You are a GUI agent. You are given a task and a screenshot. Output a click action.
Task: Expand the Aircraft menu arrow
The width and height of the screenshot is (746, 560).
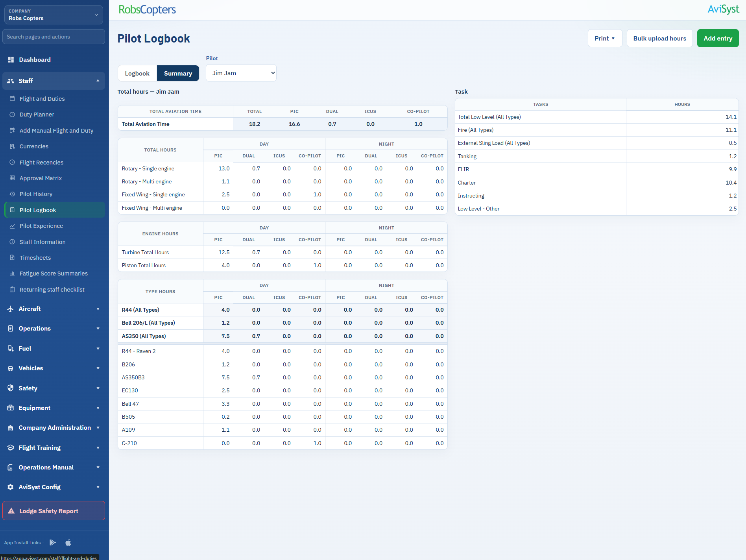click(x=98, y=309)
